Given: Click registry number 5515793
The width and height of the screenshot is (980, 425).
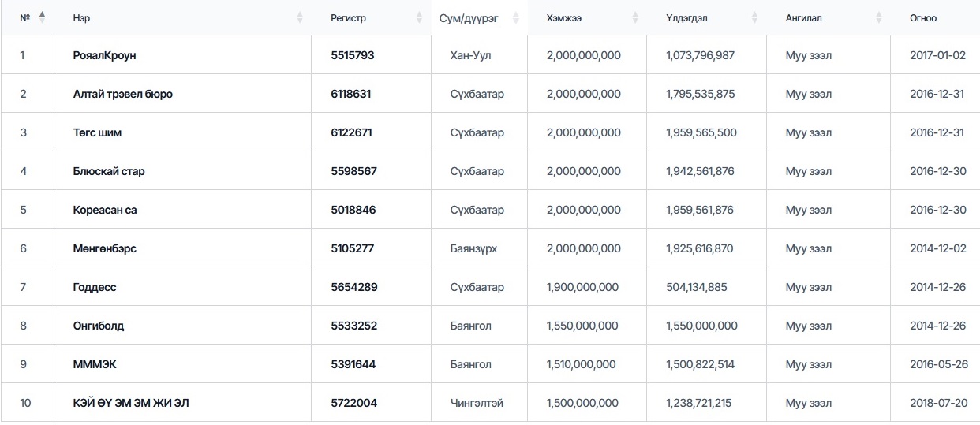Looking at the screenshot, I should point(353,55).
